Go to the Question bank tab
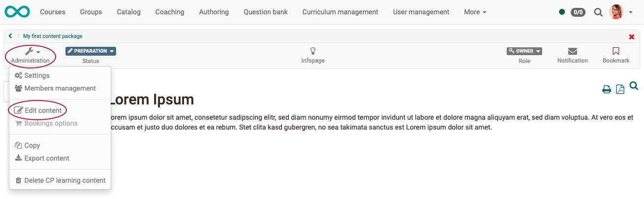This screenshot has height=199, width=644. click(x=266, y=12)
